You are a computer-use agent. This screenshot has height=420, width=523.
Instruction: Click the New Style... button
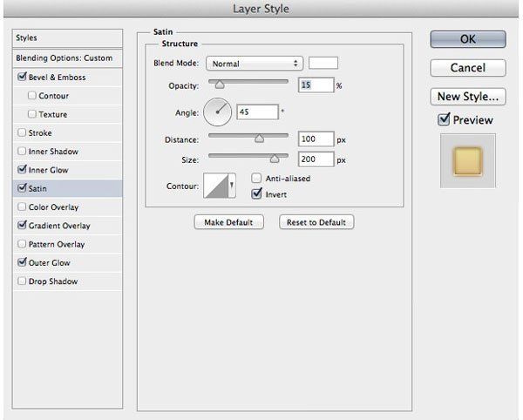(468, 97)
